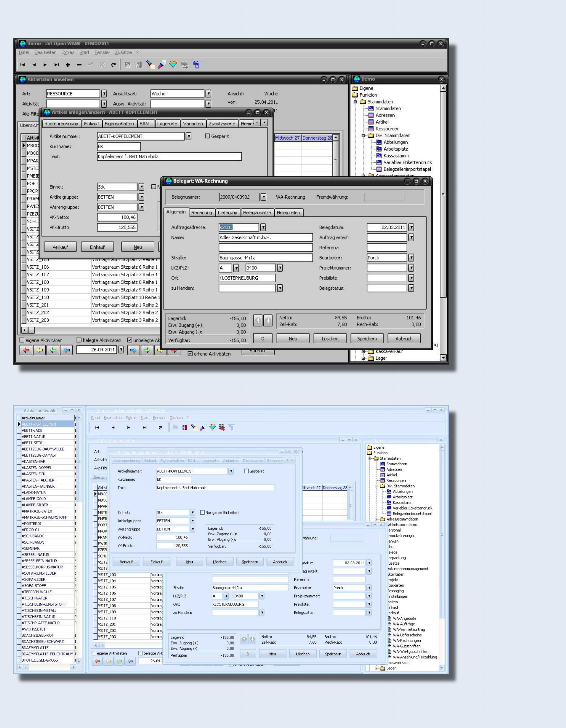The image size is (566, 728).
Task: Check eigene Aktivitäten in dark-themed window
Action: point(22,340)
